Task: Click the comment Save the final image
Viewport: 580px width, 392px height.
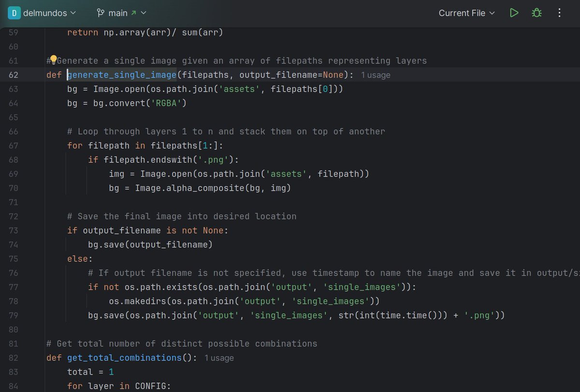Action: (x=182, y=216)
